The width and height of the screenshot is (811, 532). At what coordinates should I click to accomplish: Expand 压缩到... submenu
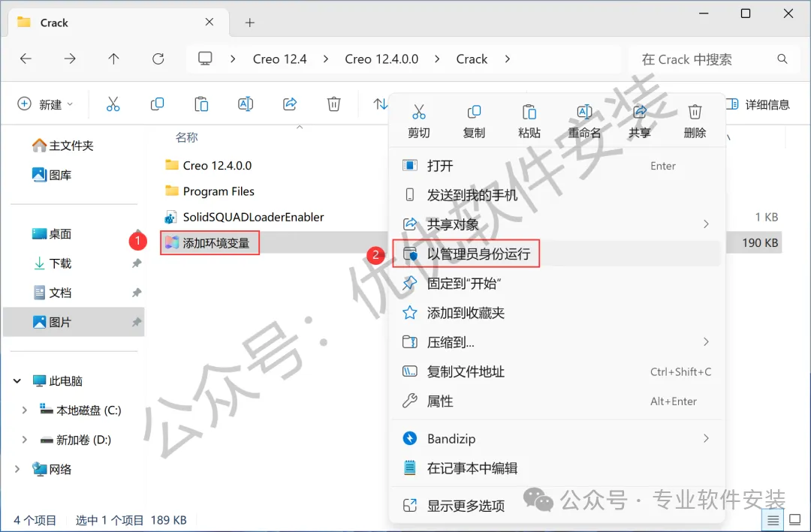click(706, 341)
